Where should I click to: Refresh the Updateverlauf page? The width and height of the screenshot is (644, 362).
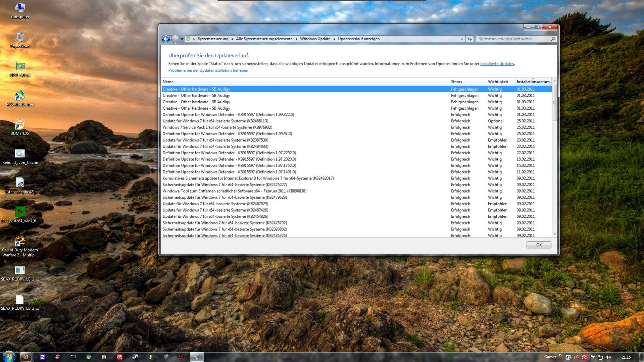pos(469,39)
